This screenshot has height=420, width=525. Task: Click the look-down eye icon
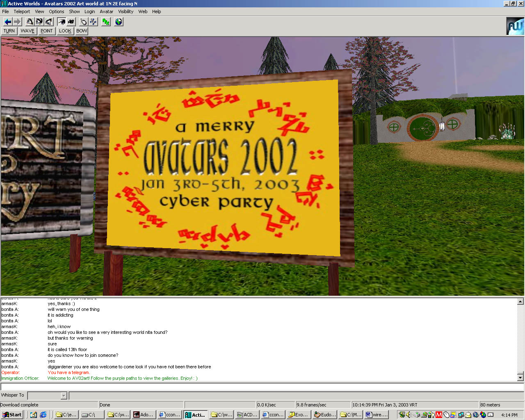49,22
